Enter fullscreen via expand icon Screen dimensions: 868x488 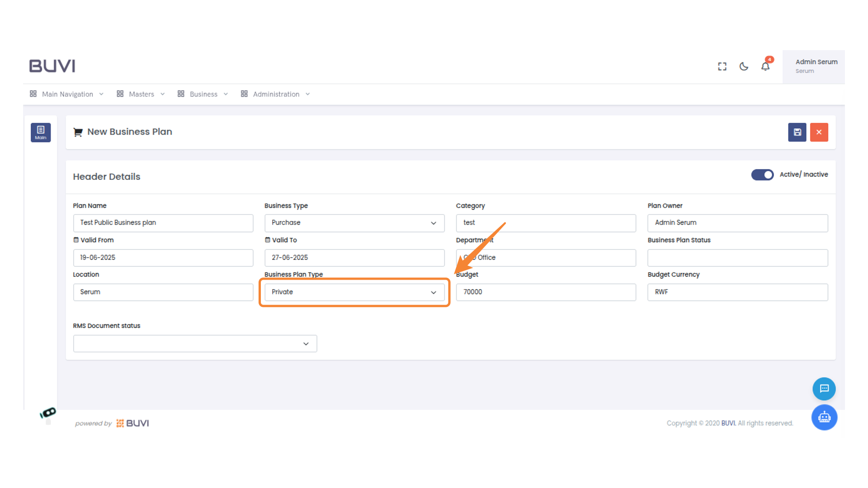coord(722,66)
